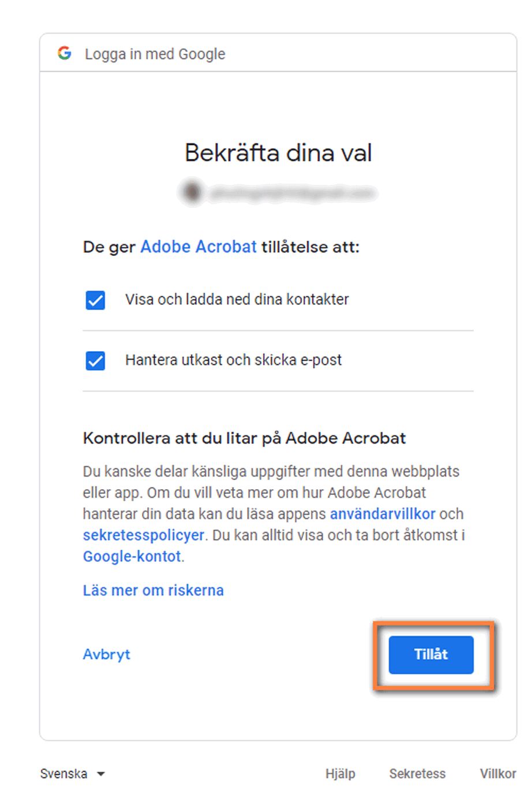The width and height of the screenshot is (531, 812).
Task: Click the 'Bekräfta dina val' heading
Action: pos(278,153)
